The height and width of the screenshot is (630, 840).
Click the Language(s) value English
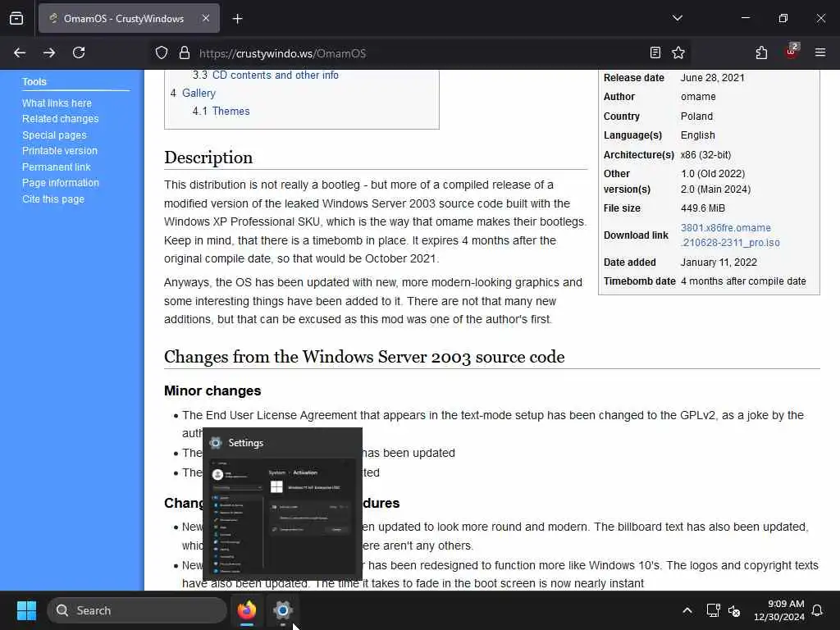(697, 135)
